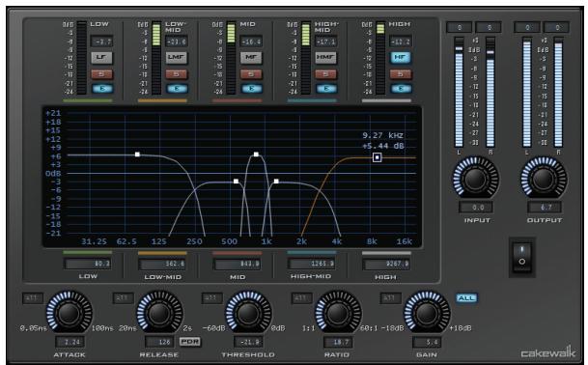Click the Input value field 0.0
588x365 pixels.
[476, 207]
